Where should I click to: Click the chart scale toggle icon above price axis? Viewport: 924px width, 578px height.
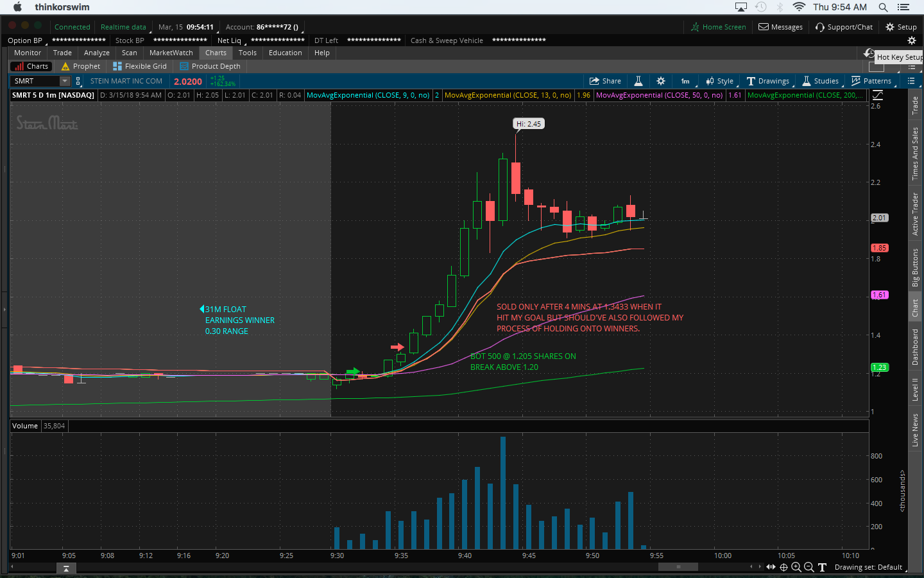pos(877,95)
